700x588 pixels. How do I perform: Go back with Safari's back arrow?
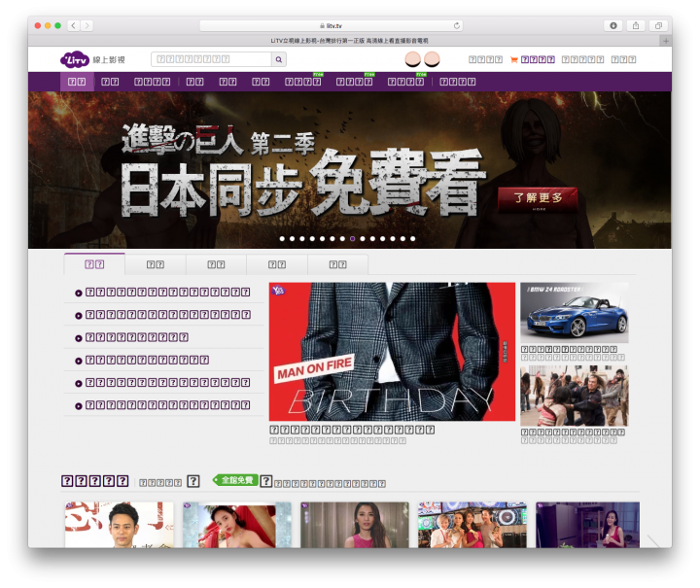[74, 25]
